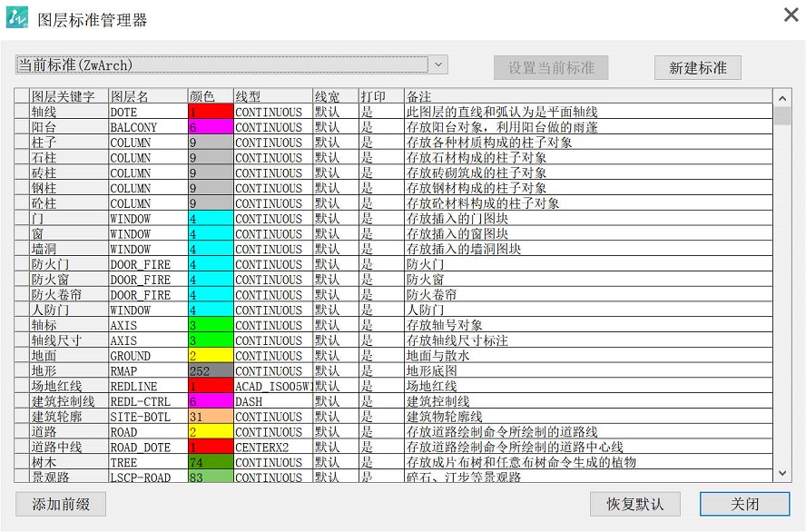Click the 新建标准 button
The height and width of the screenshot is (532, 806).
pyautogui.click(x=696, y=66)
